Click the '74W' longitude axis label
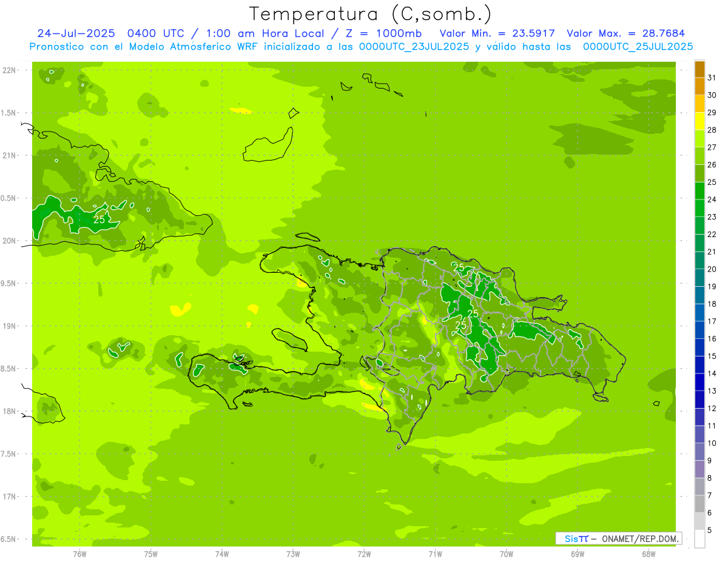Screen dimensions: 728x562 221,554
